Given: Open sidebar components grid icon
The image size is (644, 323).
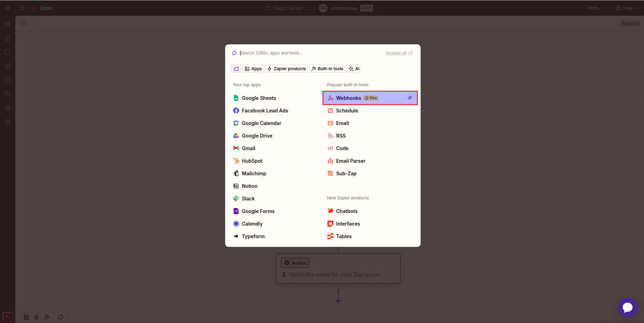Looking at the screenshot, I should [x=8, y=24].
